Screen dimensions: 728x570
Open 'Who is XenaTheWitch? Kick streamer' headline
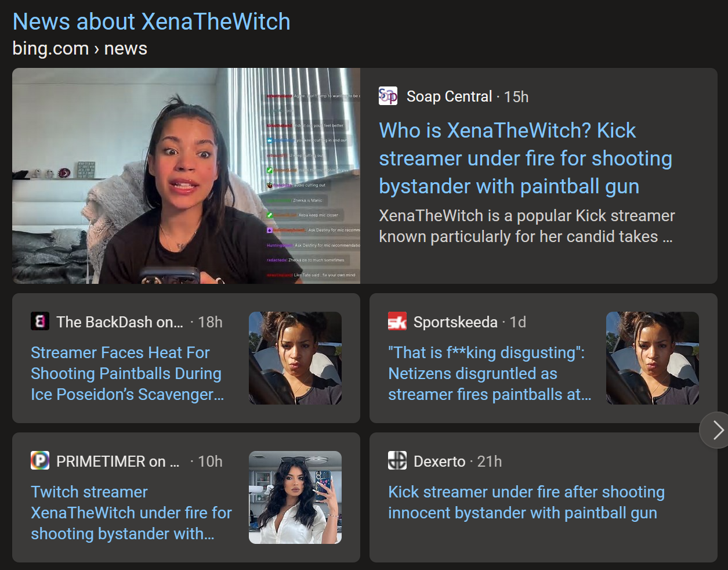(x=526, y=158)
